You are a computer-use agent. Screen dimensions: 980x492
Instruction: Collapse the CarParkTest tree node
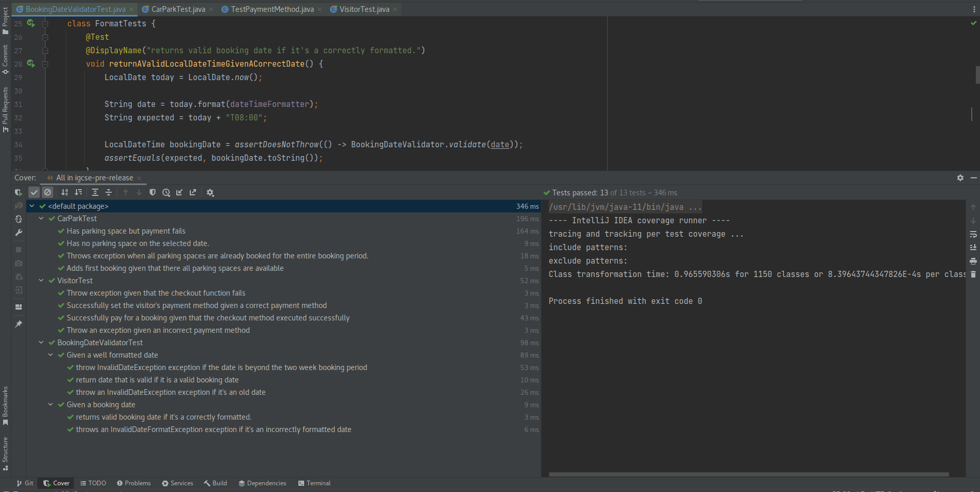41,219
